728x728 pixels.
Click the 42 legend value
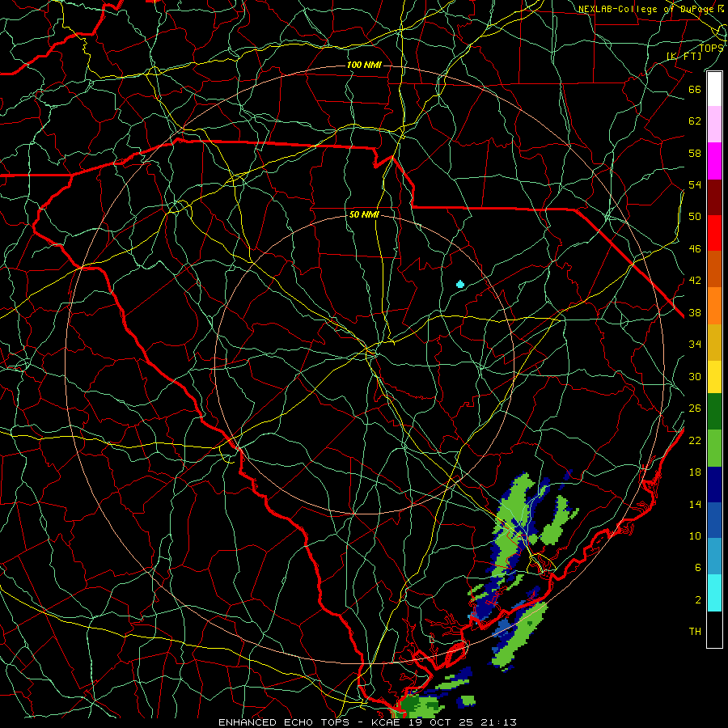695,281
